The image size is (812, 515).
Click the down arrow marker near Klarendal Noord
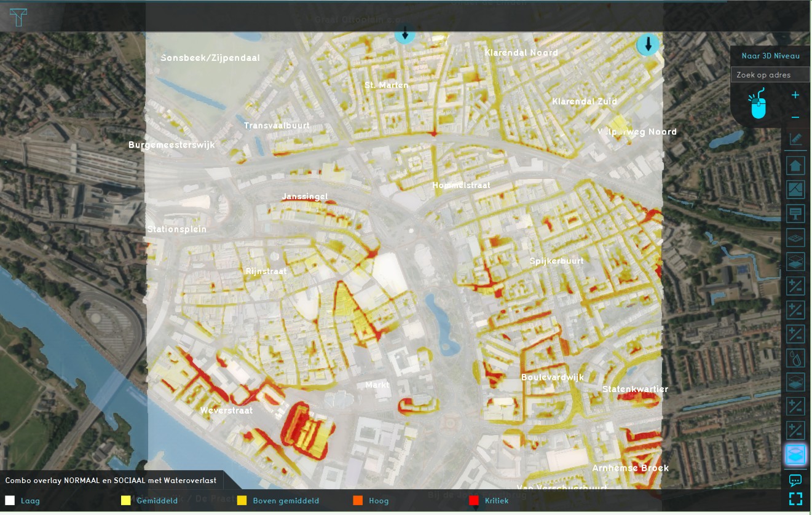(x=648, y=44)
